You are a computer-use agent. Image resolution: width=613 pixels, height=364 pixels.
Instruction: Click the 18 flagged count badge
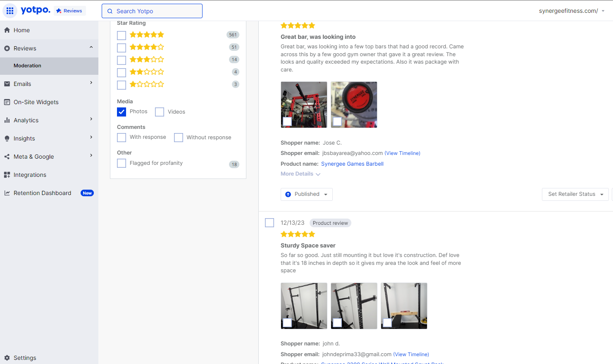click(234, 164)
